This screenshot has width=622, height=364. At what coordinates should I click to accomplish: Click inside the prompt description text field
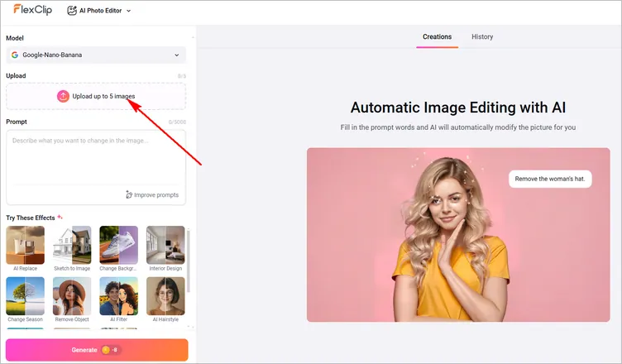96,159
